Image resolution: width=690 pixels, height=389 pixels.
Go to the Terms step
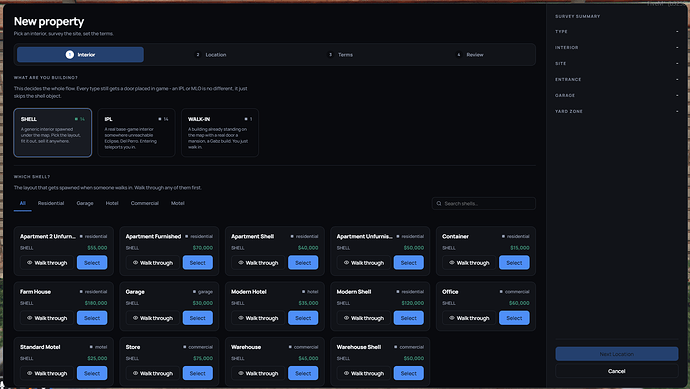[x=341, y=55]
